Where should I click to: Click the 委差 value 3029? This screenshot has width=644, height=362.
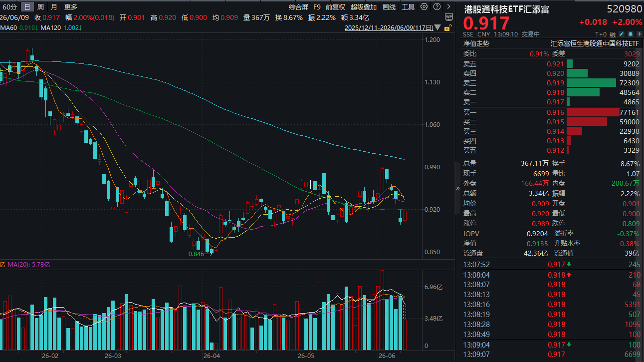pos(632,54)
